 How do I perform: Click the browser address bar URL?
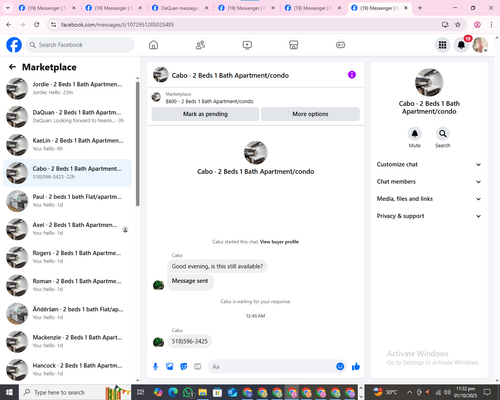pos(117,25)
